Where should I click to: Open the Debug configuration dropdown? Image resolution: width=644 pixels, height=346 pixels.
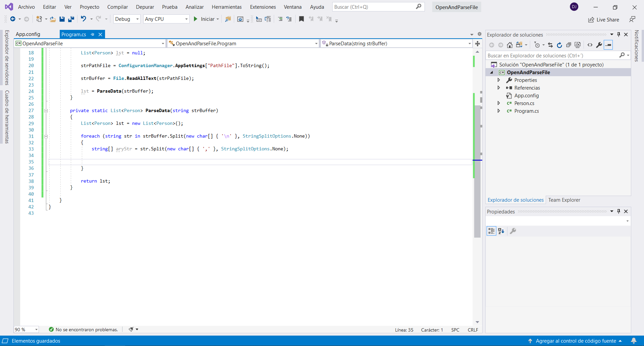(127, 19)
